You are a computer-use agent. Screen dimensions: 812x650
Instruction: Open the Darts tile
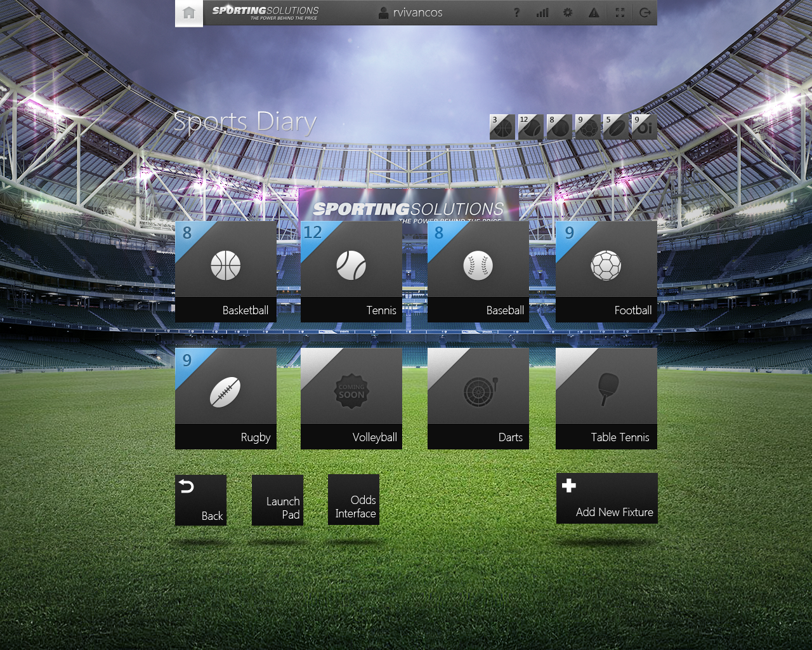pyautogui.click(x=478, y=399)
